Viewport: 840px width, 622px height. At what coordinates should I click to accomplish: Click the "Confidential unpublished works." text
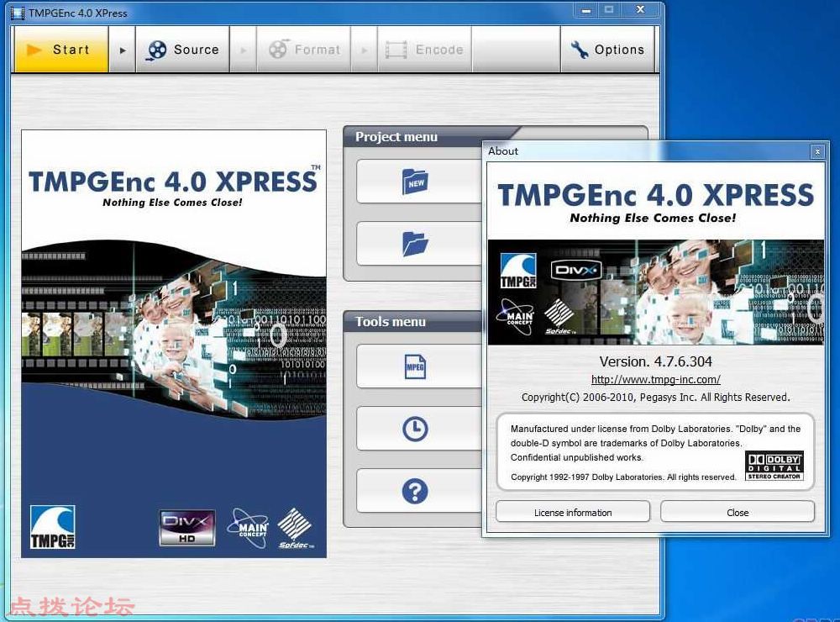click(577, 457)
